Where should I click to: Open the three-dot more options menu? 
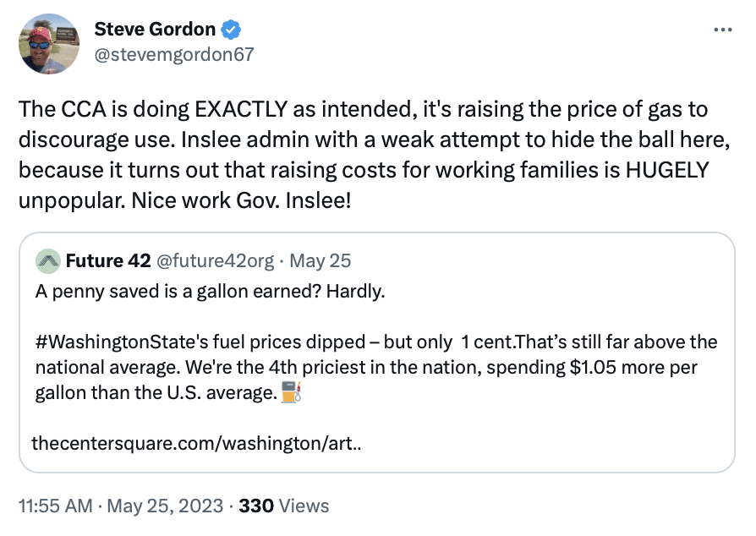click(723, 30)
